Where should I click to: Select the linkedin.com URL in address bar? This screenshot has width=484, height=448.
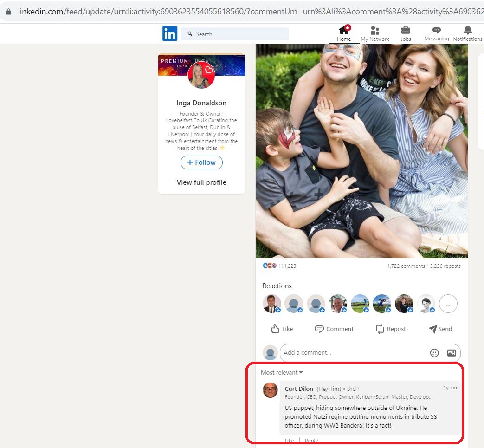point(251,12)
